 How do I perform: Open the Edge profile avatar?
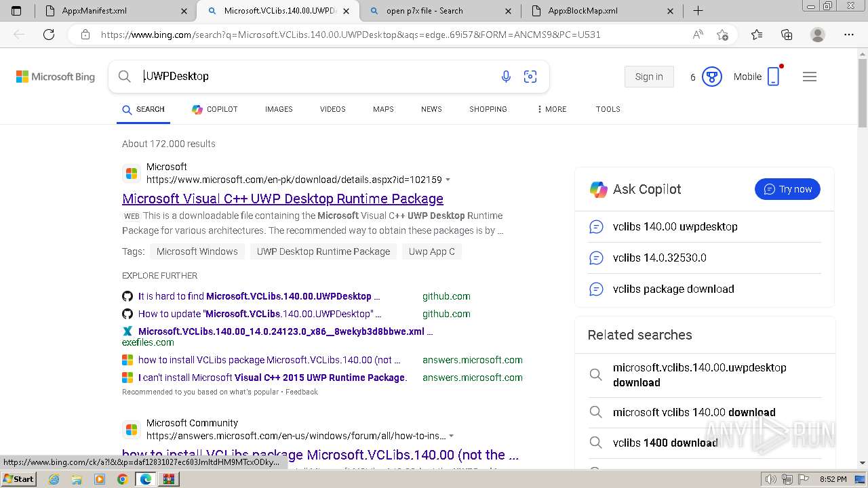coord(818,35)
